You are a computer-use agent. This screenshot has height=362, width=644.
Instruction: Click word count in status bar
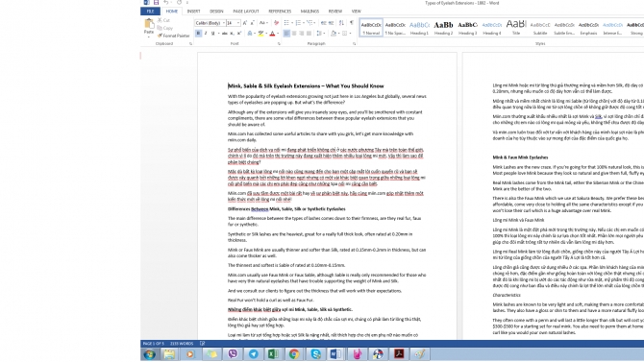point(181,344)
